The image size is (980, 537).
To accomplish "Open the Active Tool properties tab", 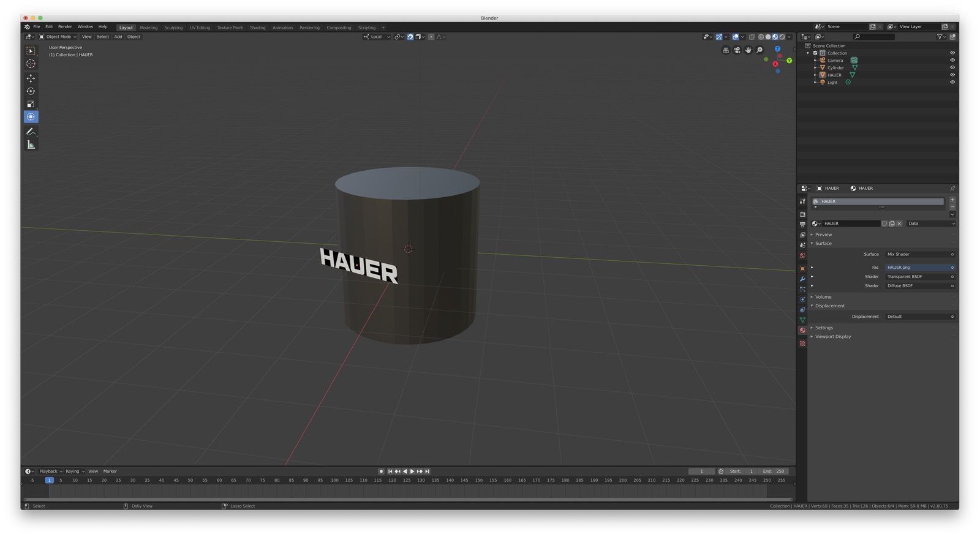I will (x=802, y=201).
